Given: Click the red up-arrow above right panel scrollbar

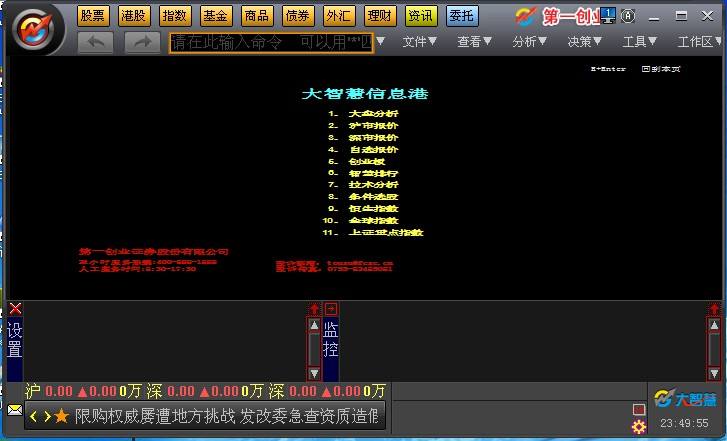Looking at the screenshot, I should [x=714, y=309].
